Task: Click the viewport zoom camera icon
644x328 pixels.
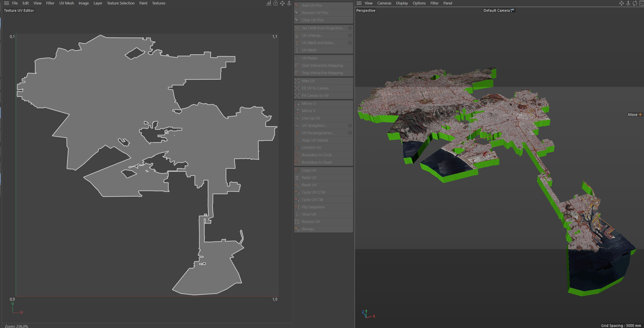Action: click(628, 3)
